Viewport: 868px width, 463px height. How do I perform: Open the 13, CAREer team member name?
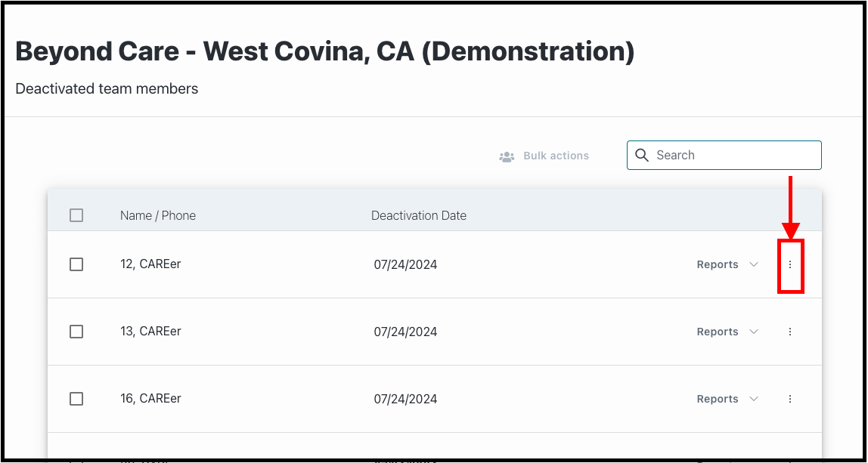150,332
